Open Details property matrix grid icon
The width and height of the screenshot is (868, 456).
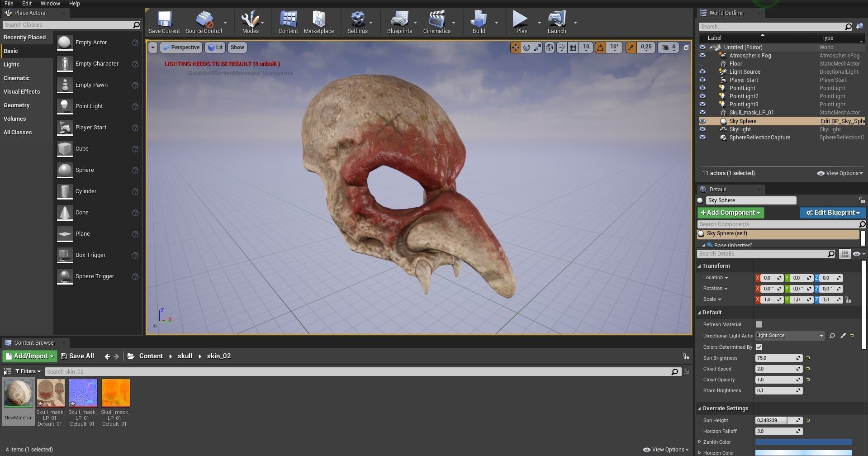(844, 254)
